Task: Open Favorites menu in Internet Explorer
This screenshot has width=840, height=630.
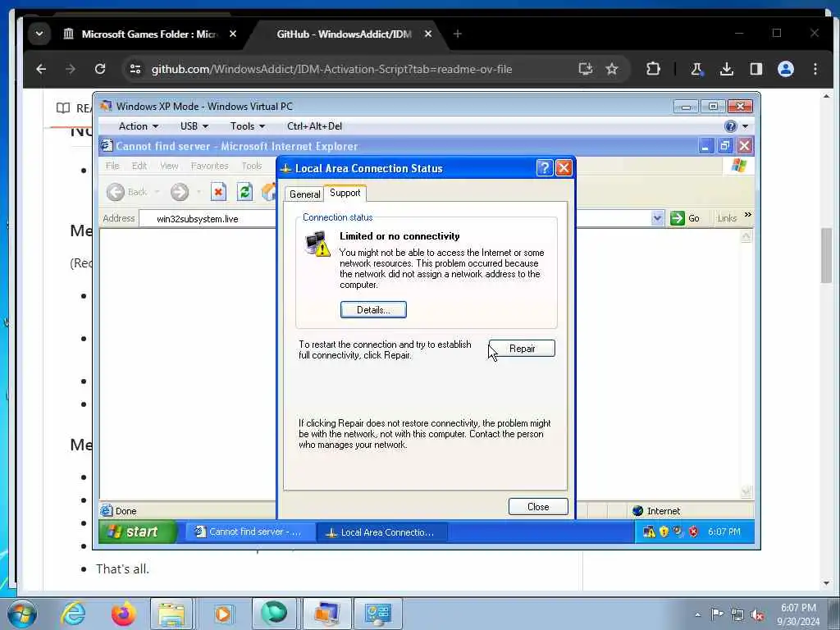Action: pyautogui.click(x=209, y=166)
